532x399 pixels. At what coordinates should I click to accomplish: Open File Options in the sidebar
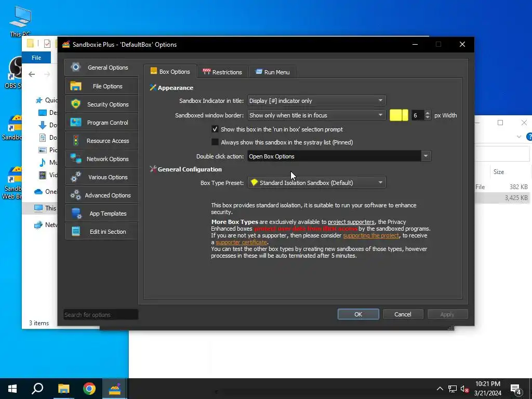point(101,86)
